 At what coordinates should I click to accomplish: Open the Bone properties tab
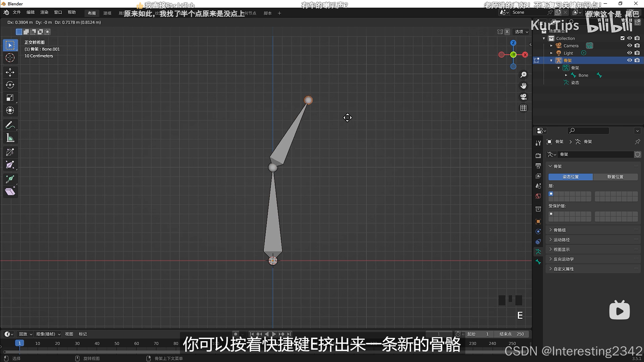click(x=538, y=262)
